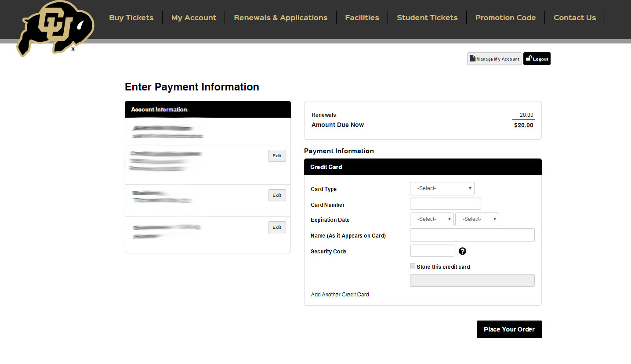Open Renewals & Applications menu item
The width and height of the screenshot is (631, 364).
click(280, 18)
